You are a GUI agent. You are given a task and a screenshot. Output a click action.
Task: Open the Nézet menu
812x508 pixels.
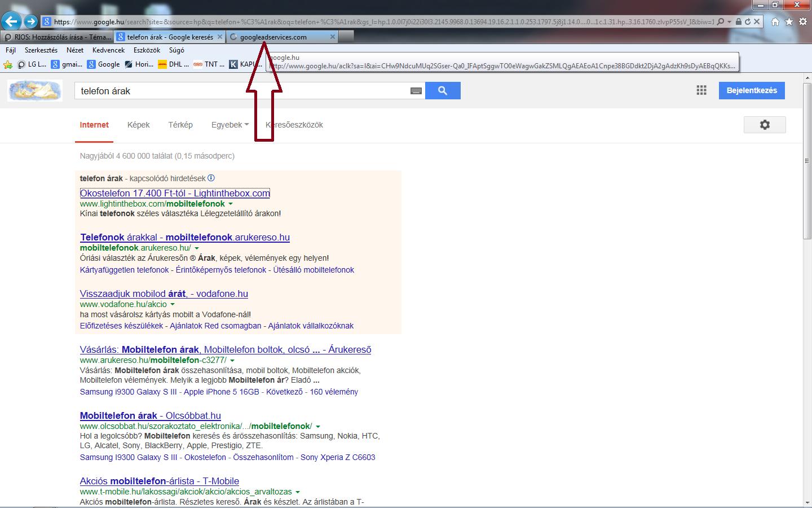pos(75,50)
